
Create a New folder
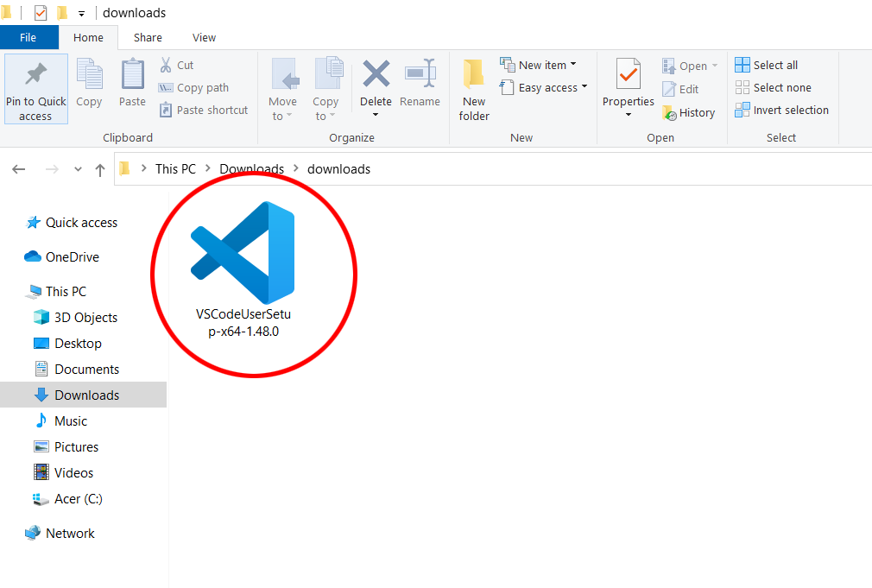[x=473, y=86]
